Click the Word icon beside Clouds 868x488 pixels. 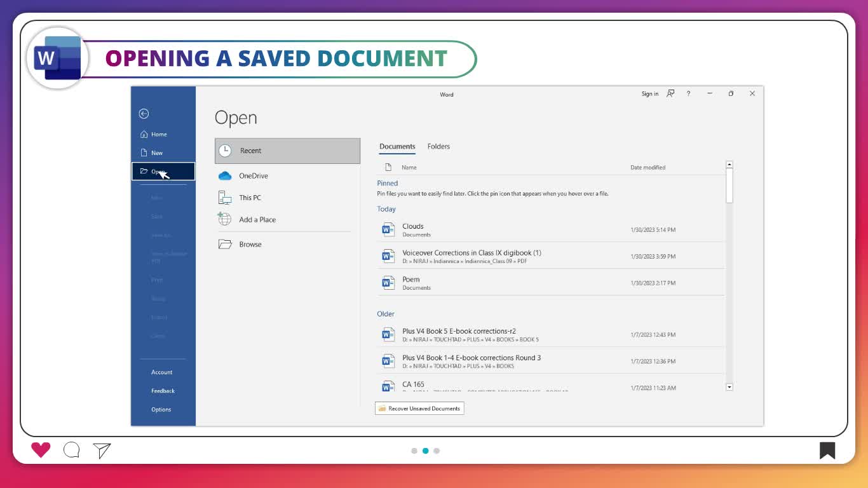pos(388,230)
